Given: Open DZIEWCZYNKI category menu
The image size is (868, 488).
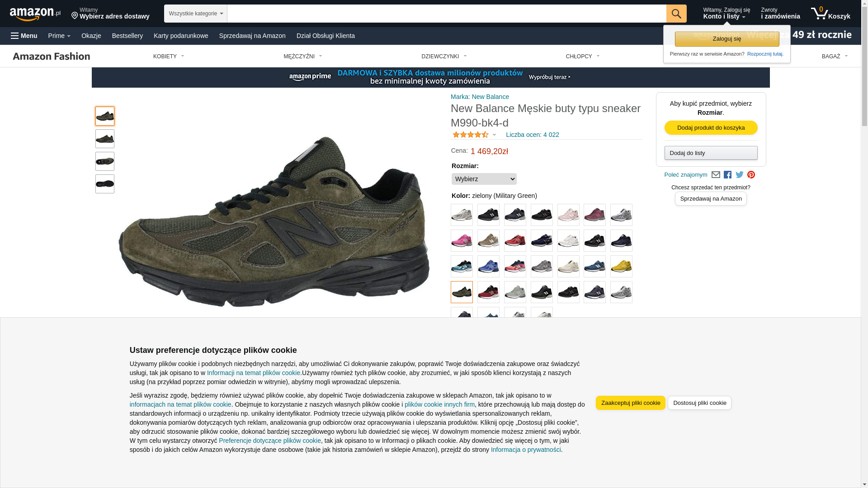Looking at the screenshot, I should [444, 56].
